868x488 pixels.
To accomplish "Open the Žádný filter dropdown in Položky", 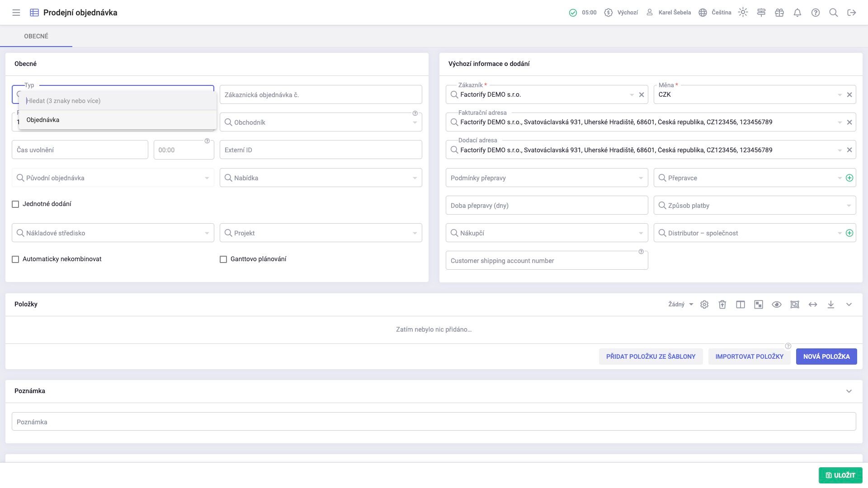I will [680, 305].
